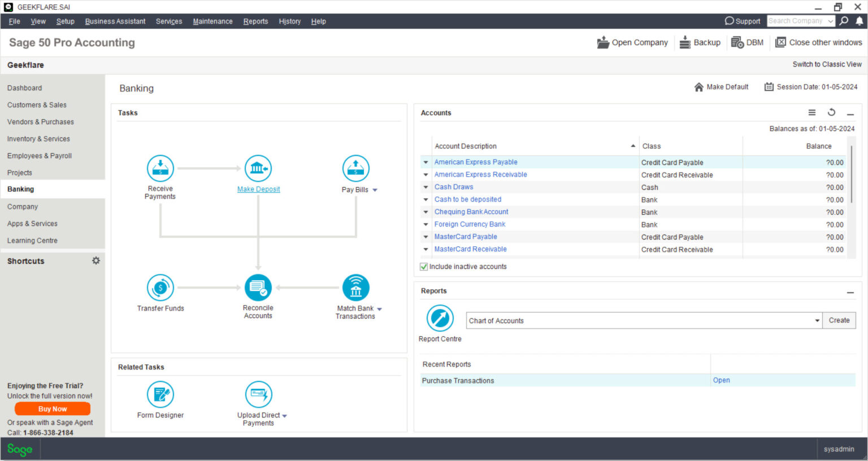Open the DBM tool
This screenshot has width=868, height=461.
747,42
